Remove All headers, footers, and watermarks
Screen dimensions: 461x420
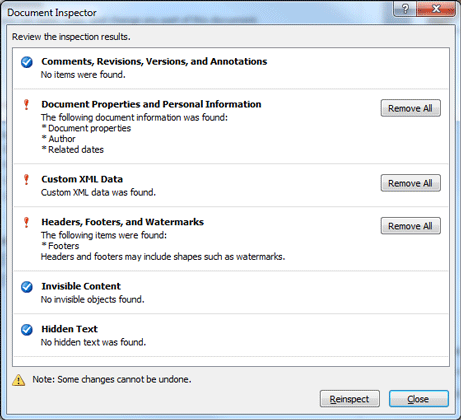click(x=411, y=226)
